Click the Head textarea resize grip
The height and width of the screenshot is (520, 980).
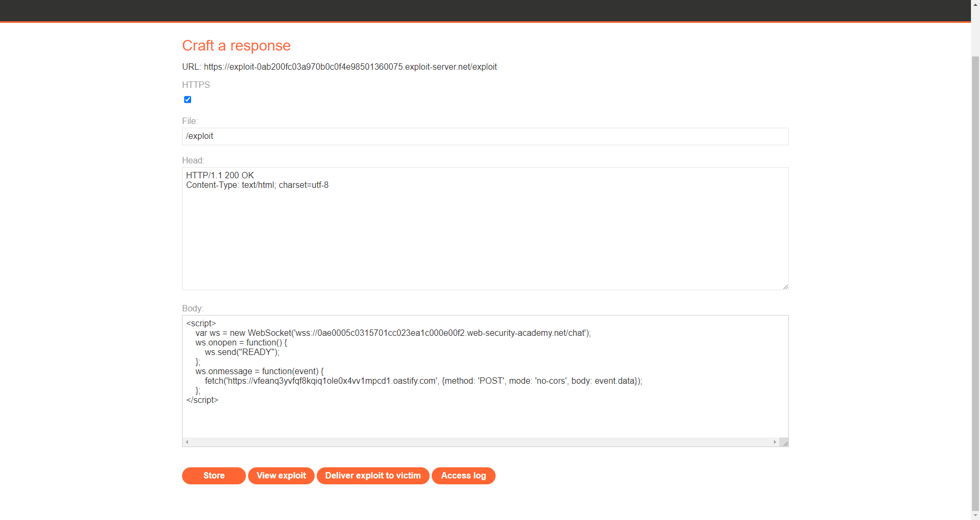click(x=785, y=286)
